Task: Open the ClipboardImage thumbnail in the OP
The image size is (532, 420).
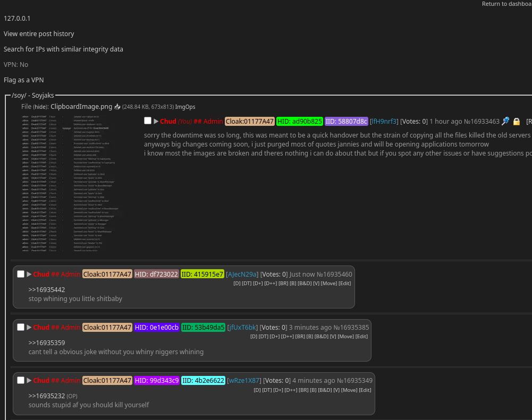Action: click(71, 183)
